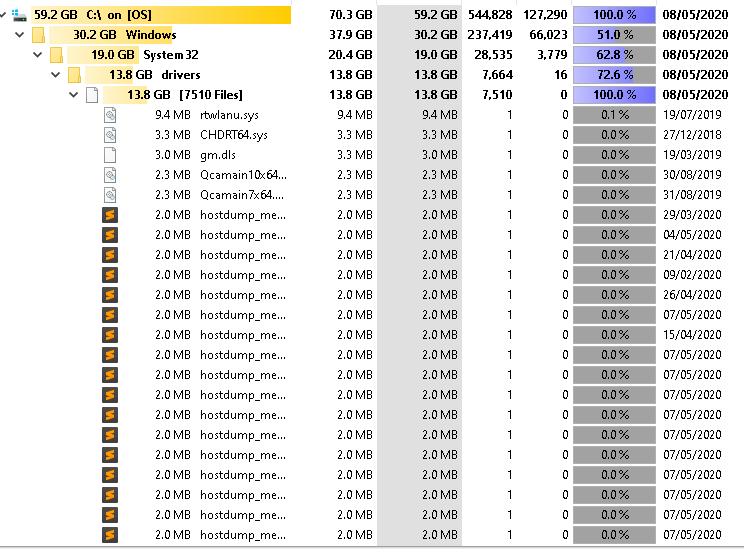Click the 28,535 files count
744x549 pixels.
click(493, 55)
